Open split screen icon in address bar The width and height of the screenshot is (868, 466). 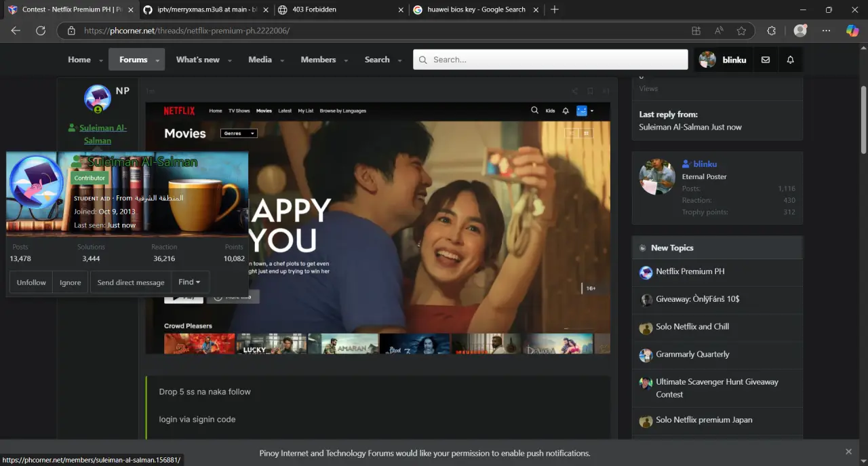(696, 31)
